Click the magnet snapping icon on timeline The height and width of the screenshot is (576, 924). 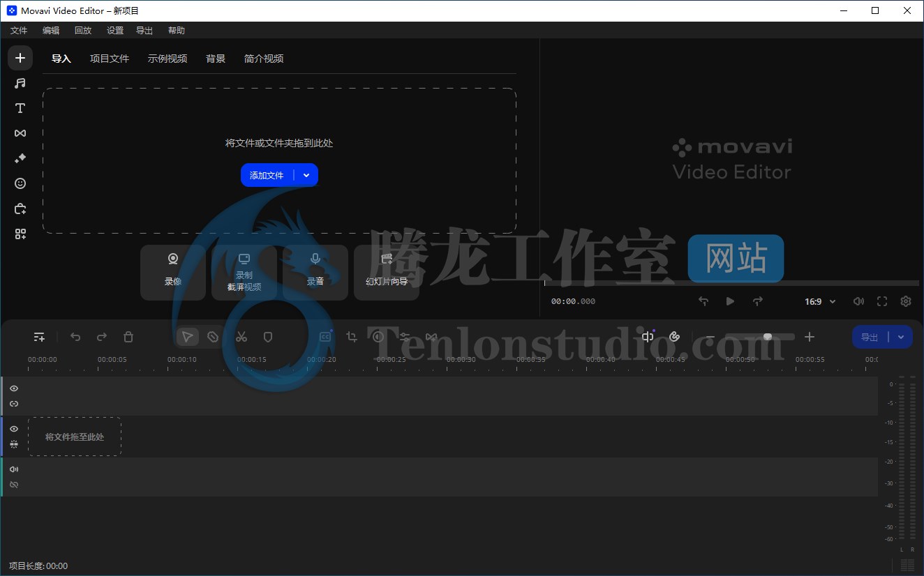click(x=674, y=337)
